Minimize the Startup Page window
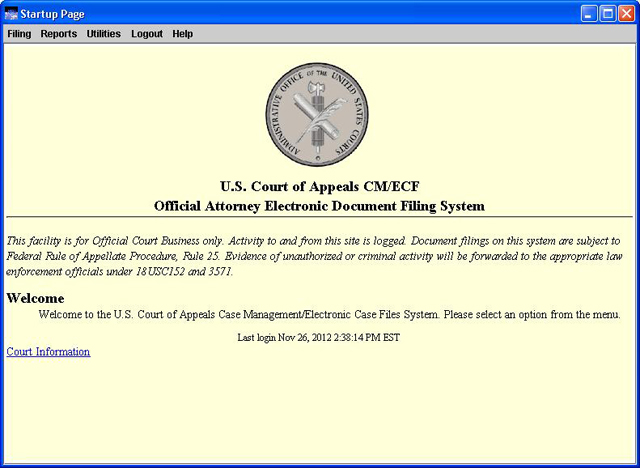The image size is (640, 468). click(589, 14)
